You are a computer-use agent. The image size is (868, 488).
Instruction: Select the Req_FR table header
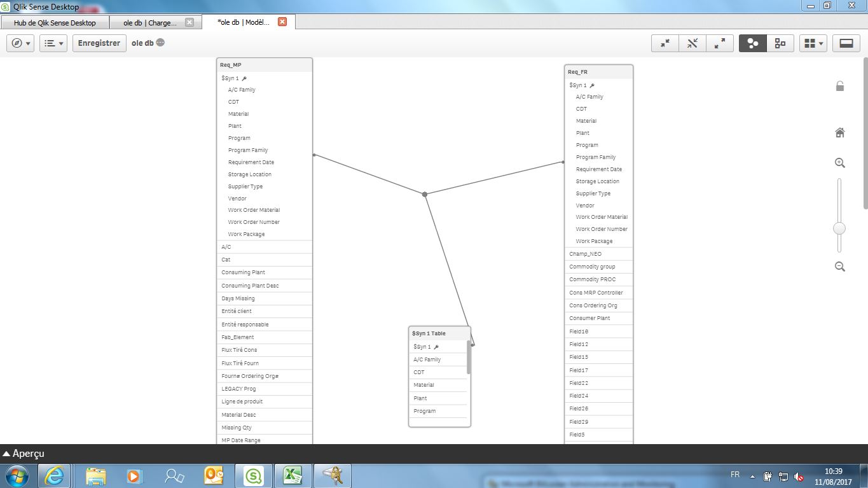598,72
